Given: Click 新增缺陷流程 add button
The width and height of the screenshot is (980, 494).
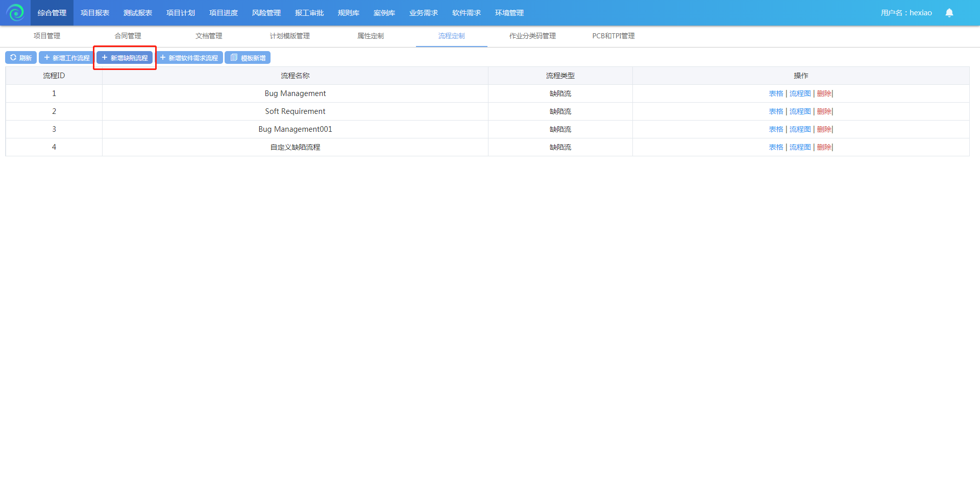Looking at the screenshot, I should point(125,58).
